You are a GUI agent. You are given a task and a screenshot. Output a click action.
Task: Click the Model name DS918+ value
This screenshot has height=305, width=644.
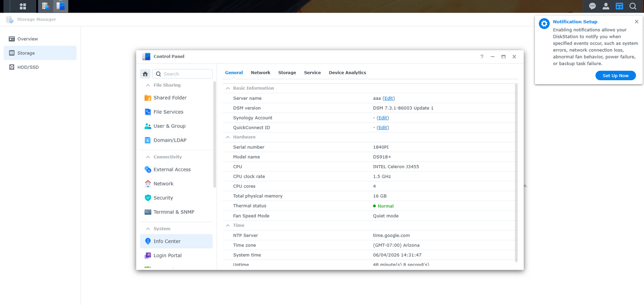click(382, 157)
